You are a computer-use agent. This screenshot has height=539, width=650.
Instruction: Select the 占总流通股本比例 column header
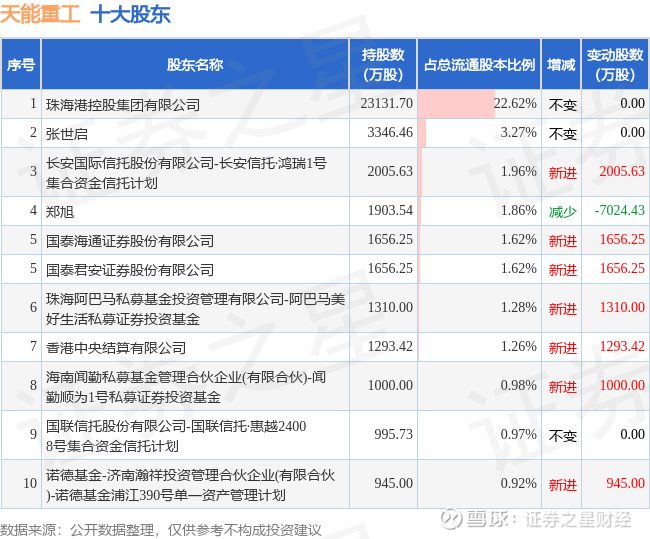coord(479,64)
